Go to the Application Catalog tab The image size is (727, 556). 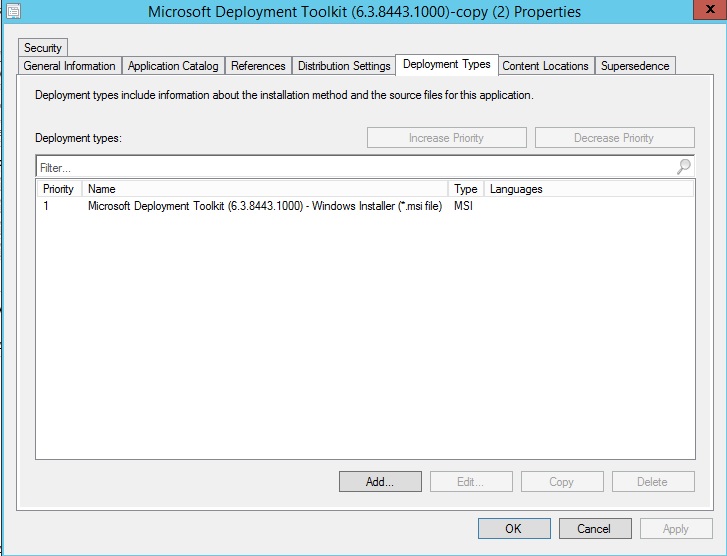[x=173, y=66]
